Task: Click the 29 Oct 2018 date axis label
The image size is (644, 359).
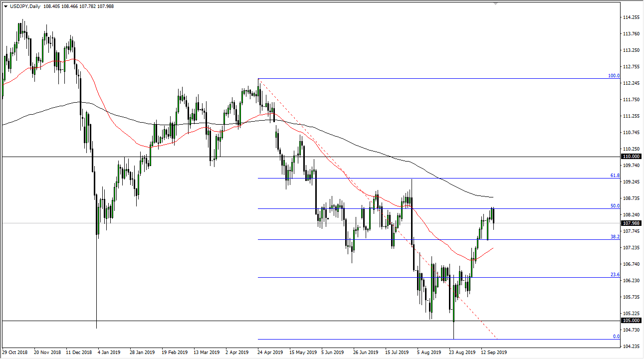Action: tap(15, 352)
